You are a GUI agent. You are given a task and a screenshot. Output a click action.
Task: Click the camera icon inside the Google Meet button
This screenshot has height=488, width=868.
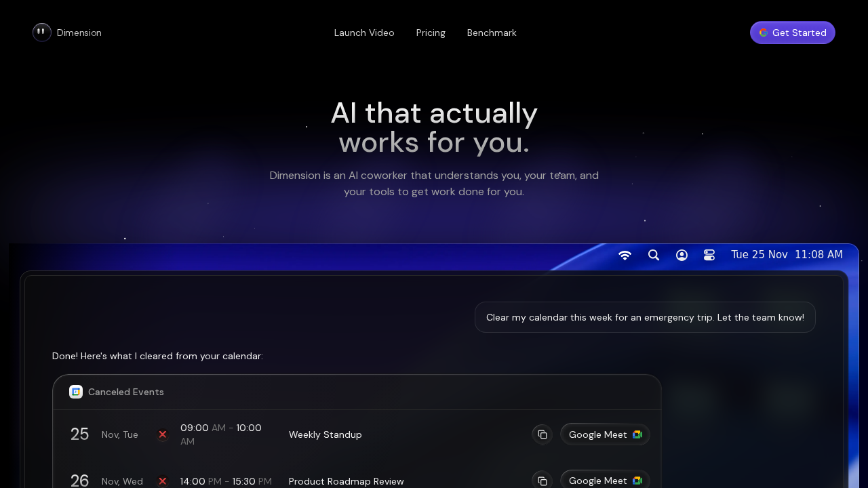tap(637, 434)
